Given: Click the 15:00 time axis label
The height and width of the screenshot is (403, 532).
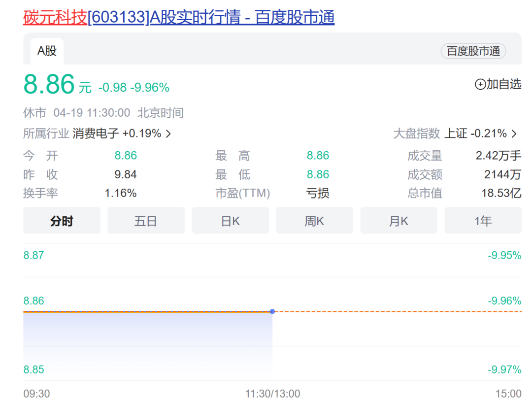Looking at the screenshot, I should [508, 394].
